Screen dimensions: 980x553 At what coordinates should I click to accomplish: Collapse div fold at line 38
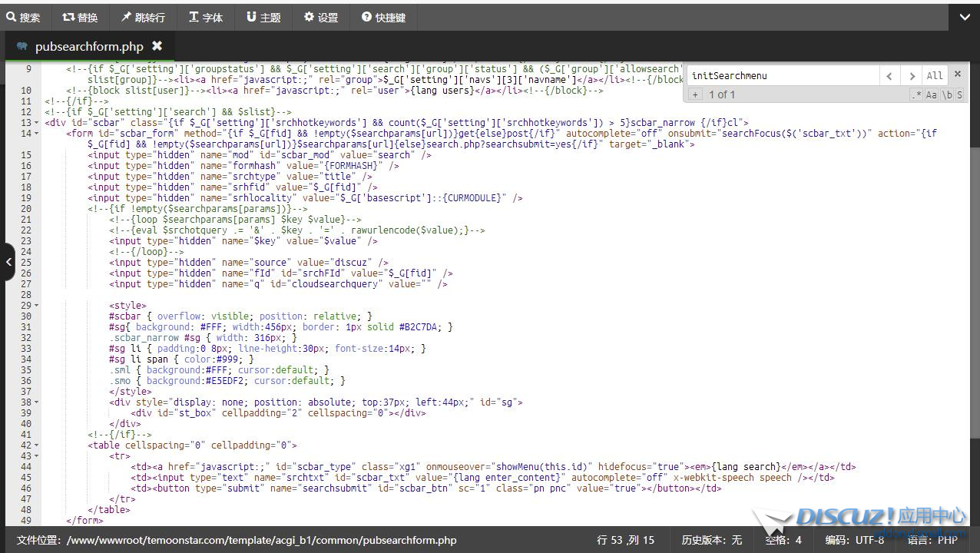pyautogui.click(x=36, y=402)
